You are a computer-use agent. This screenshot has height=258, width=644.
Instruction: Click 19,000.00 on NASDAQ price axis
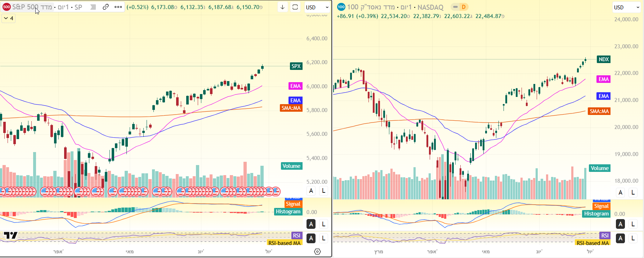(626, 154)
